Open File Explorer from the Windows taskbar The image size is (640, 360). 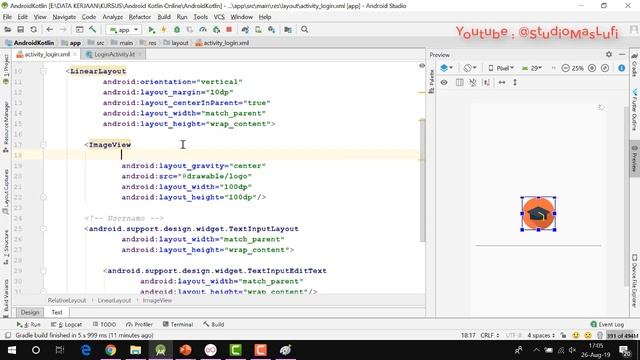click(x=136, y=350)
